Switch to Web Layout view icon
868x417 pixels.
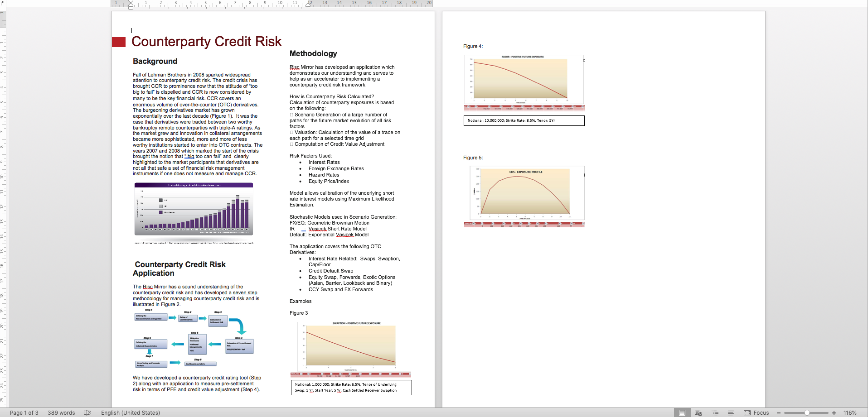click(698, 412)
